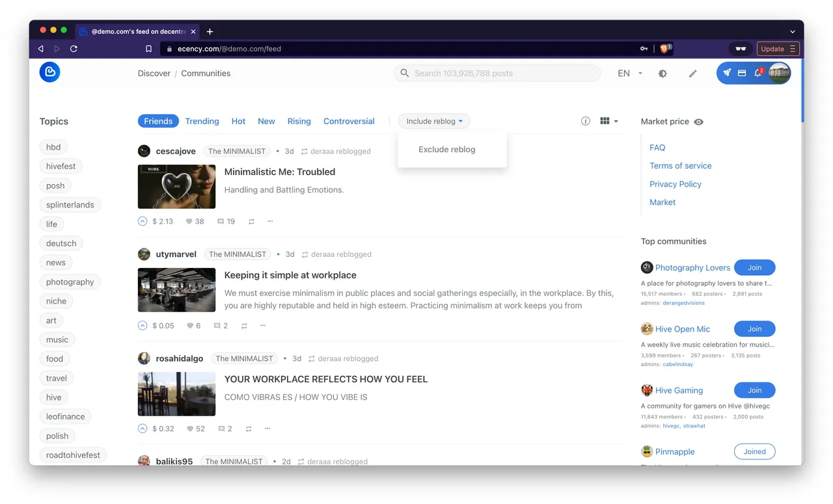The width and height of the screenshot is (833, 504).
Task: Open notifications via the bell icon
Action: click(x=758, y=73)
